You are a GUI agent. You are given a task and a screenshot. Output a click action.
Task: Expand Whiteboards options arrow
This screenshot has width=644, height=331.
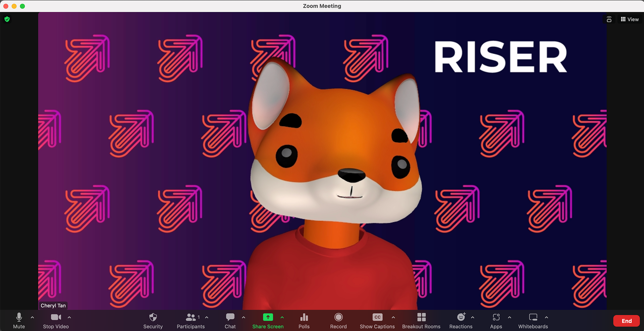[x=546, y=317]
